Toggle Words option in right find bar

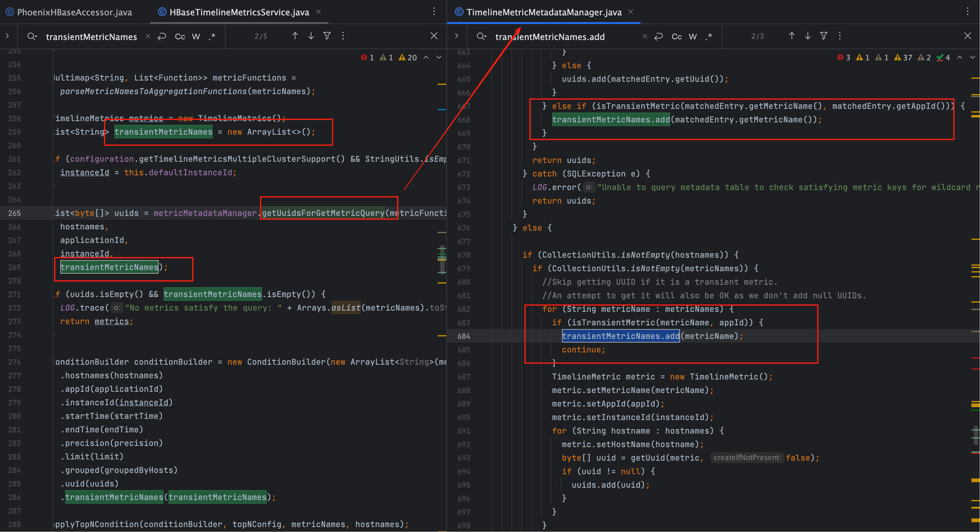[x=692, y=37]
